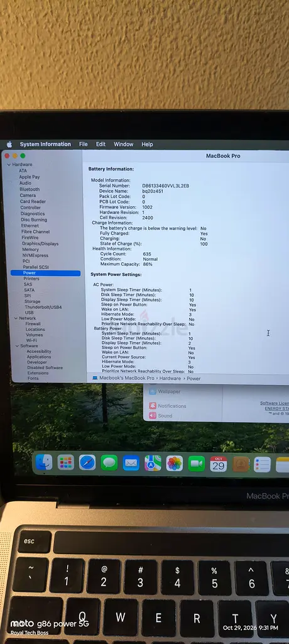Select Volumes under Network
The height and width of the screenshot is (644, 289).
click(35, 335)
